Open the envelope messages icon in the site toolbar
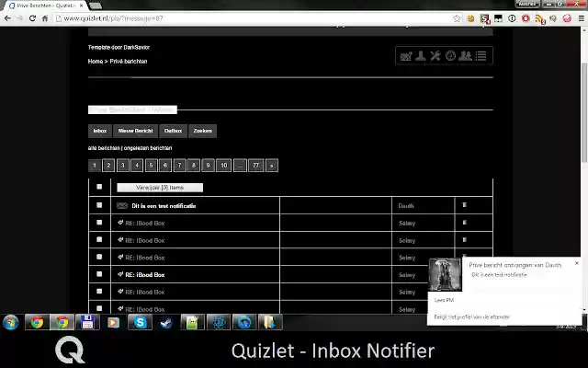Viewport: 588px width, 368px height. (406, 56)
